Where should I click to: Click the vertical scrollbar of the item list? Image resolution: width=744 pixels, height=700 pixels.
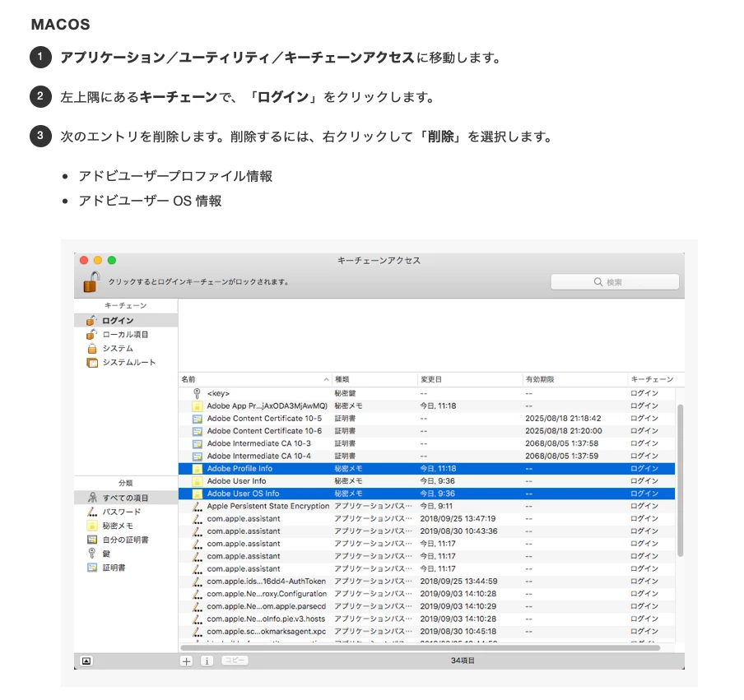[680, 480]
